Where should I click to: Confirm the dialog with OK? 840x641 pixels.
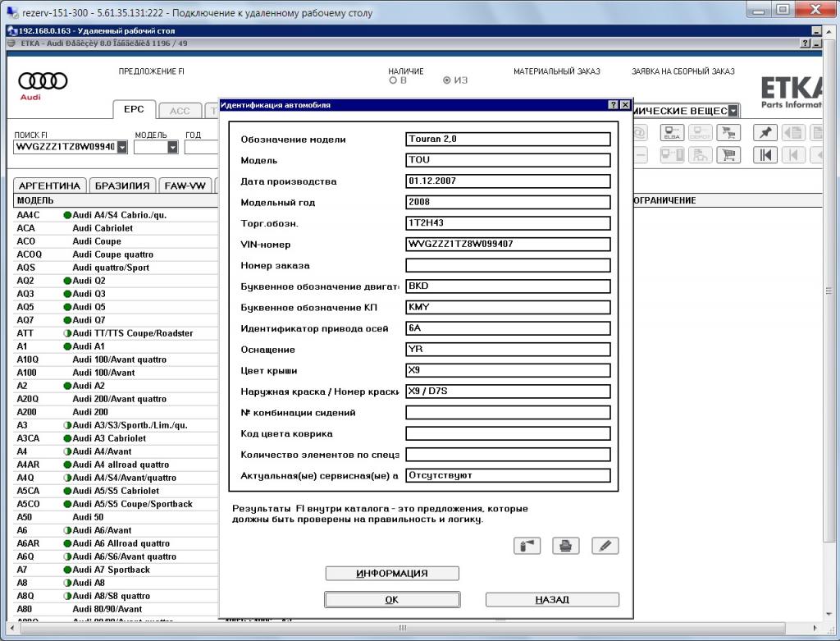(x=392, y=600)
